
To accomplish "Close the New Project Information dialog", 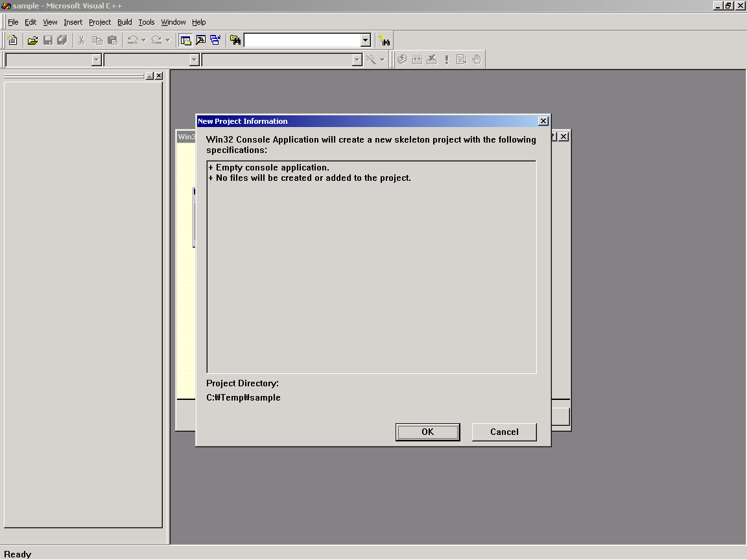I will point(543,121).
